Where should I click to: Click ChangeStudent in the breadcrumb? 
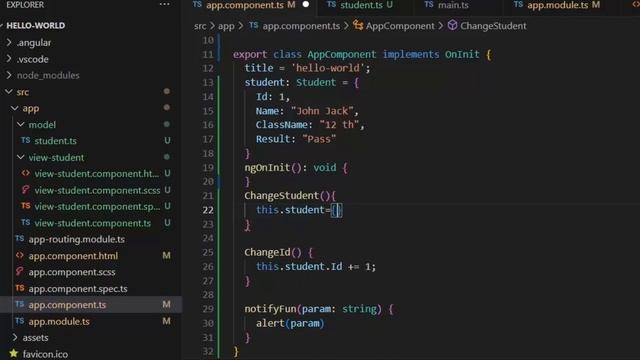[x=493, y=26]
